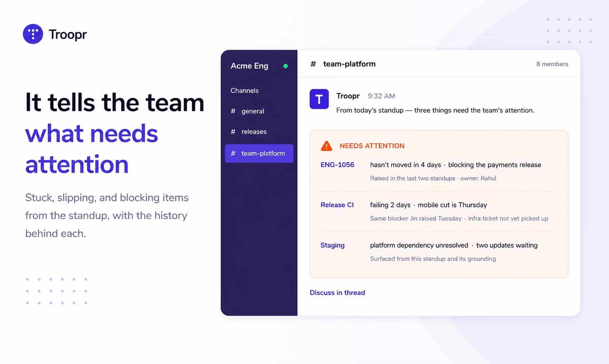
Task: Click the hash icon beside releases
Action: tap(233, 132)
